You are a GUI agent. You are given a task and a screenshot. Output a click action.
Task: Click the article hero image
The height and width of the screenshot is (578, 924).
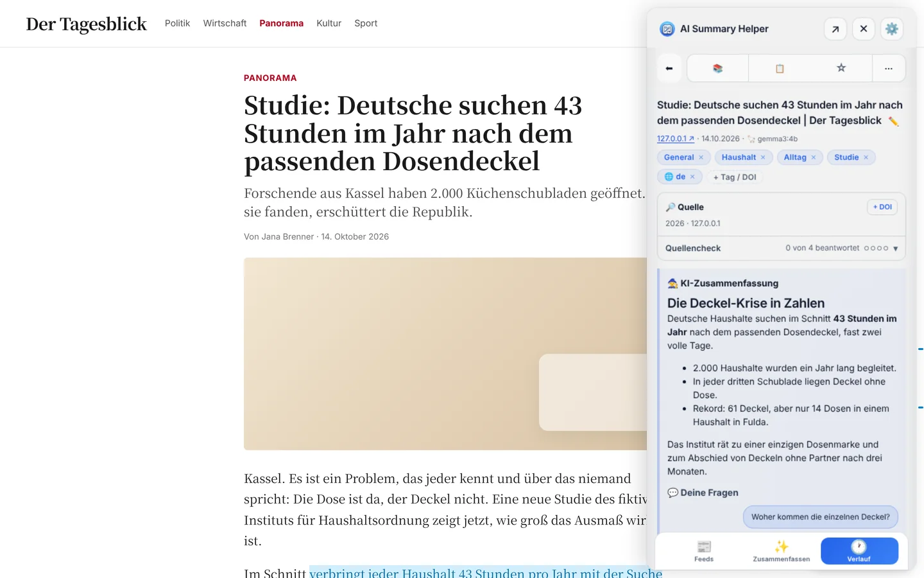click(x=445, y=354)
